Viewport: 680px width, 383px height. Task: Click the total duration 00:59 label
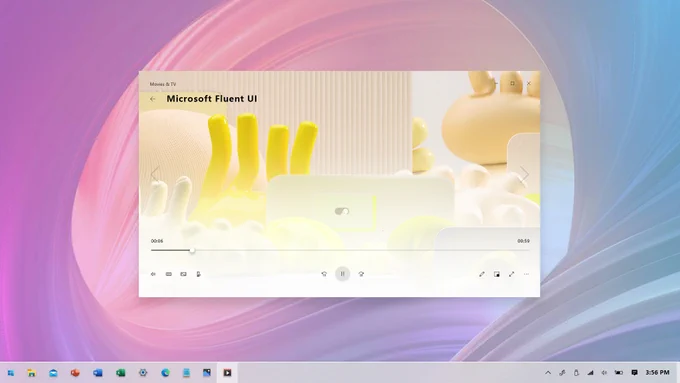click(x=523, y=241)
